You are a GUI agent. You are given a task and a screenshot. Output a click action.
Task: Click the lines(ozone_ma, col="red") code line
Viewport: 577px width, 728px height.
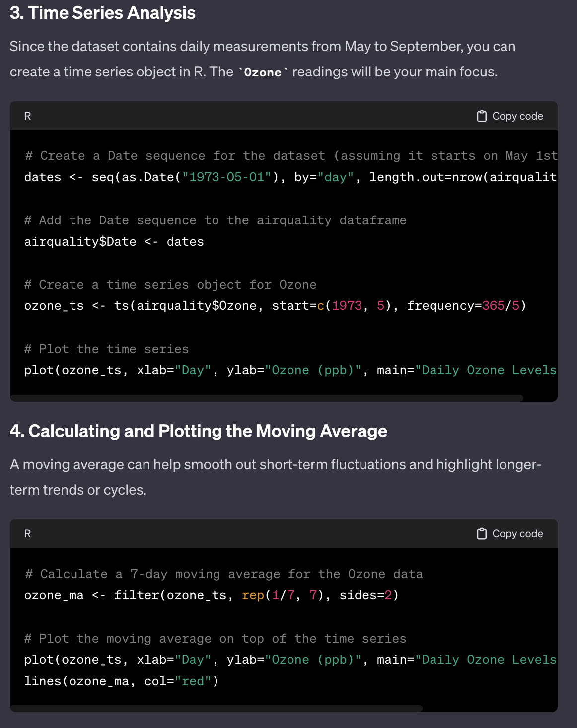pyautogui.click(x=122, y=681)
